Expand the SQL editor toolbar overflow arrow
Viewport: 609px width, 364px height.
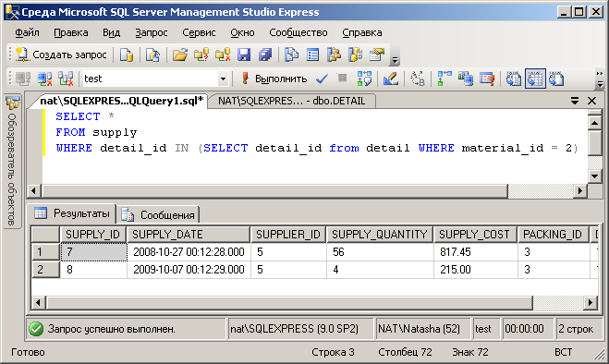600,79
